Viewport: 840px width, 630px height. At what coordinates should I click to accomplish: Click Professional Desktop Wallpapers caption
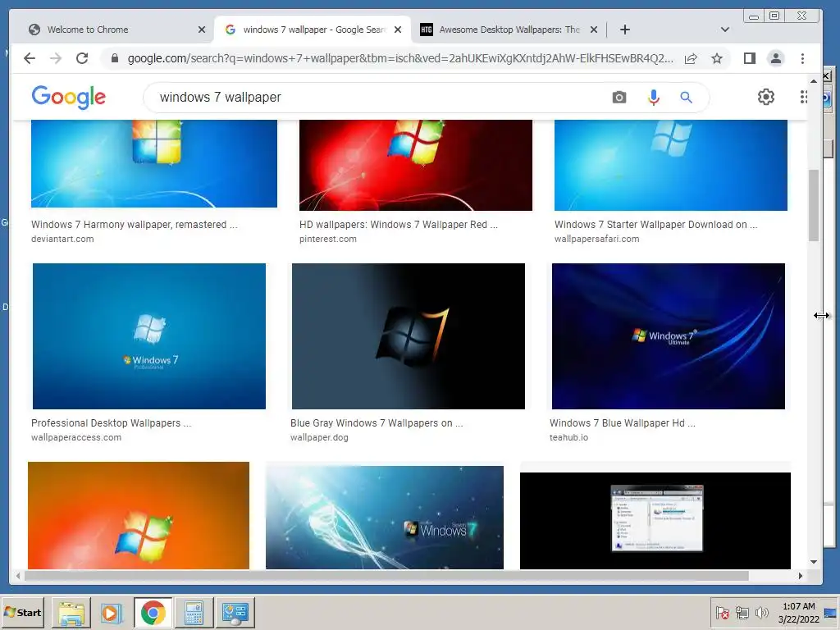coord(111,422)
